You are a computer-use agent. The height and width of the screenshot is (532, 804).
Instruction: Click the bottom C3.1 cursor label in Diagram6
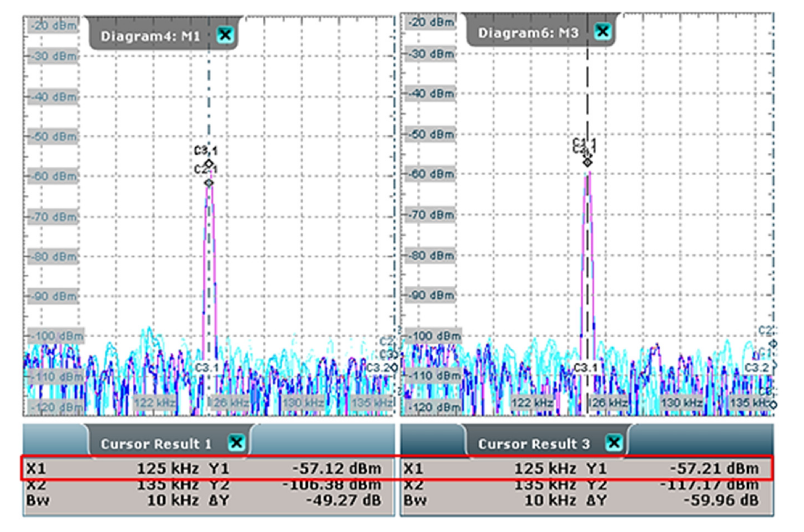click(x=585, y=368)
